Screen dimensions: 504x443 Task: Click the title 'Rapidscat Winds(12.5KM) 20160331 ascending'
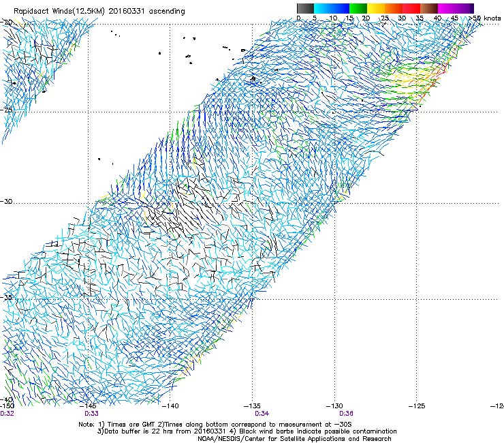(x=99, y=12)
